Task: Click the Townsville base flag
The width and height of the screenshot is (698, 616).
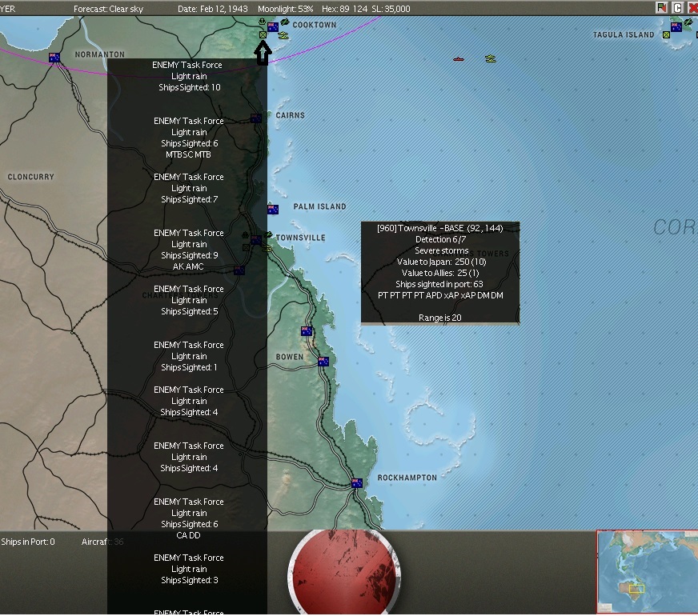Action: [256, 240]
